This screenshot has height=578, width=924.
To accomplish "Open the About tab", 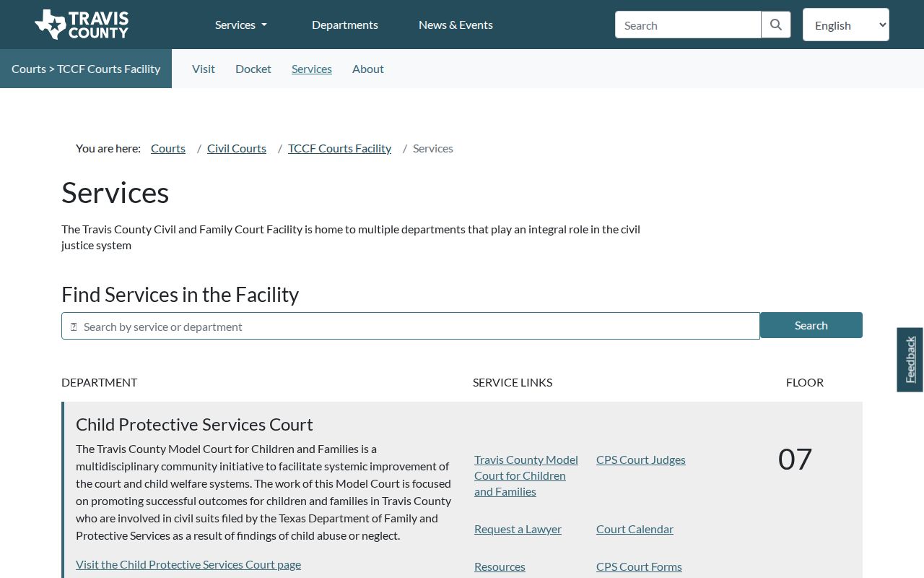I will click(x=368, y=69).
